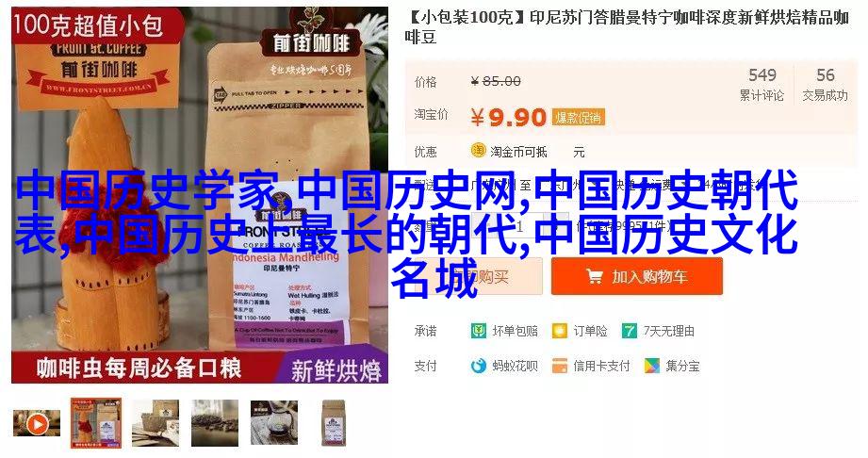This screenshot has width=868, height=458.
Task: Open the 56 交易成功 transactions count
Action: pos(825,84)
